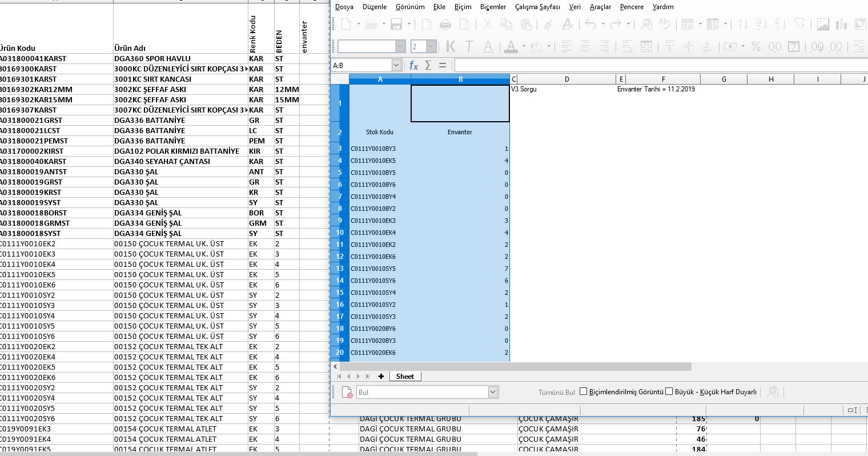
Task: Click the Open folder icon in Calc toolbar
Action: (371, 24)
